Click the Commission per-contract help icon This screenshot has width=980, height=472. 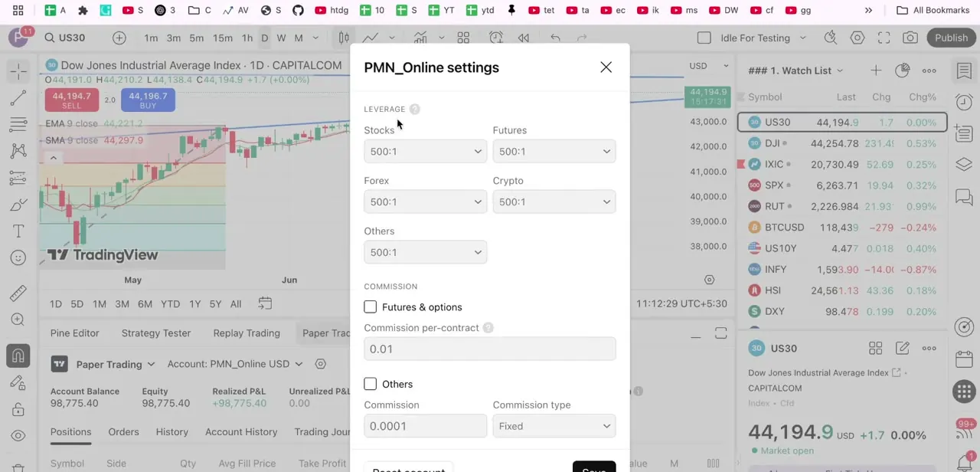coord(488,328)
